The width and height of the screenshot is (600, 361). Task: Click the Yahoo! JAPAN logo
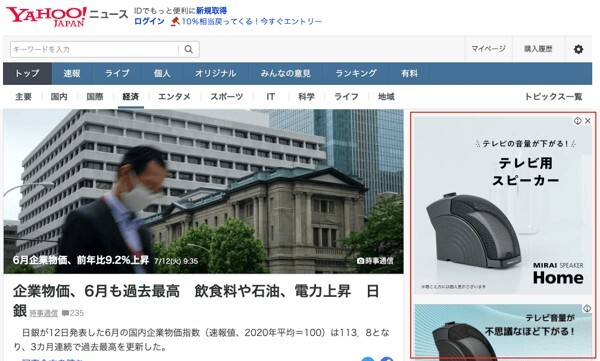46,16
